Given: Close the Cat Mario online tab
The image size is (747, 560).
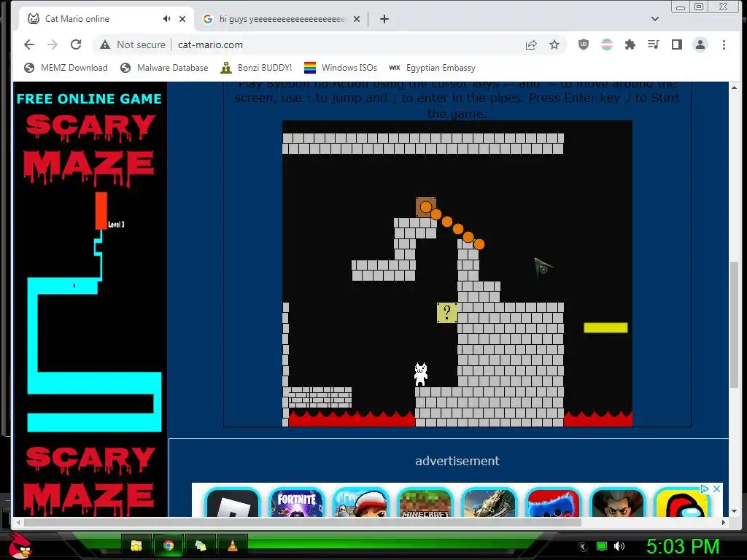Looking at the screenshot, I should (182, 19).
